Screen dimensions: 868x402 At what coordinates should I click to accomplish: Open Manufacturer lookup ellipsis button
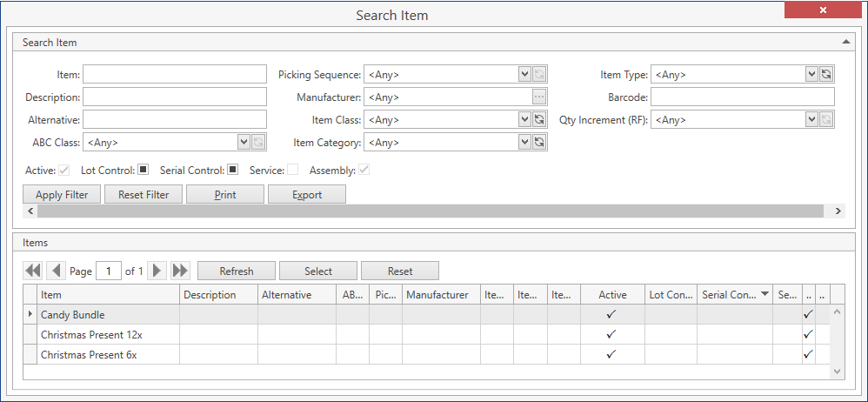point(539,97)
